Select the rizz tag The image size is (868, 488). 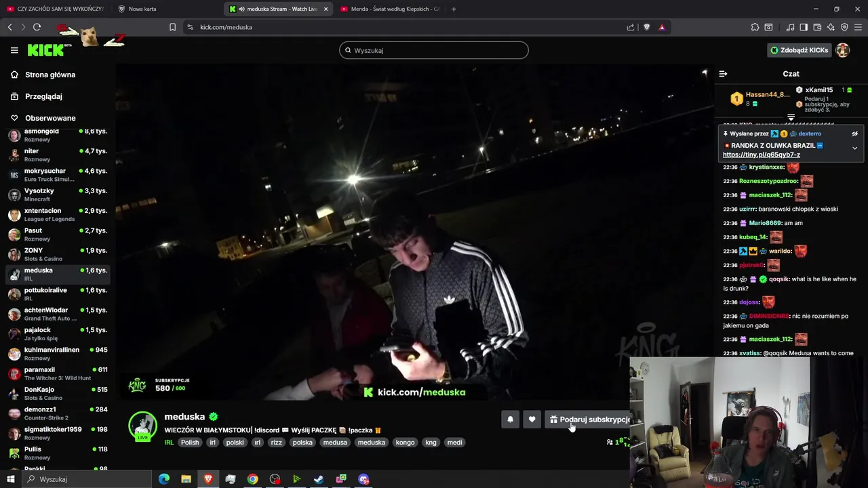tap(276, 443)
